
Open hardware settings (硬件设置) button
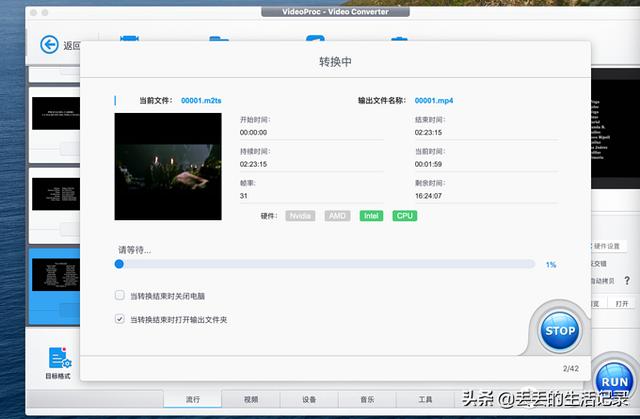click(x=607, y=246)
